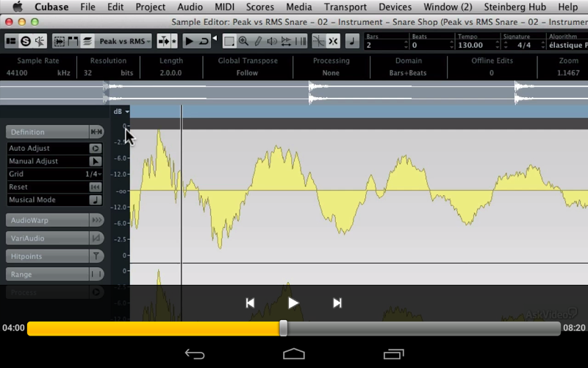
Task: Click the Hitpoints filter icon
Action: [x=96, y=256]
